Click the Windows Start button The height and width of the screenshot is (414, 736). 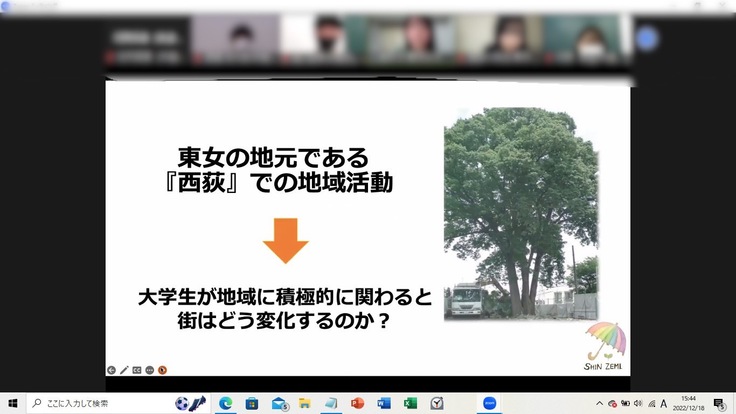pos(11,403)
